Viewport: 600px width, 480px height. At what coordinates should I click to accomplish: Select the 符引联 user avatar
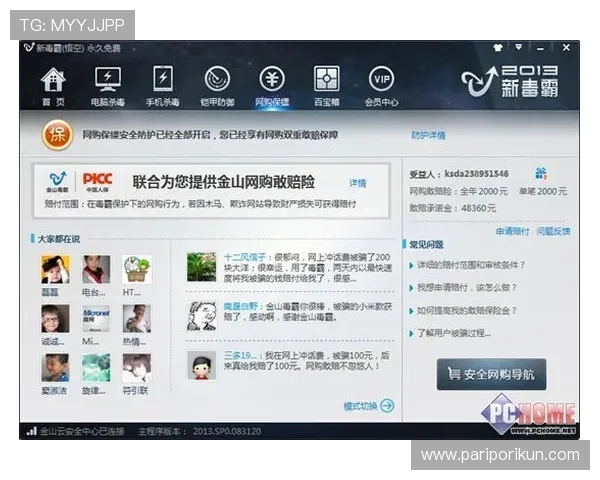pos(137,368)
